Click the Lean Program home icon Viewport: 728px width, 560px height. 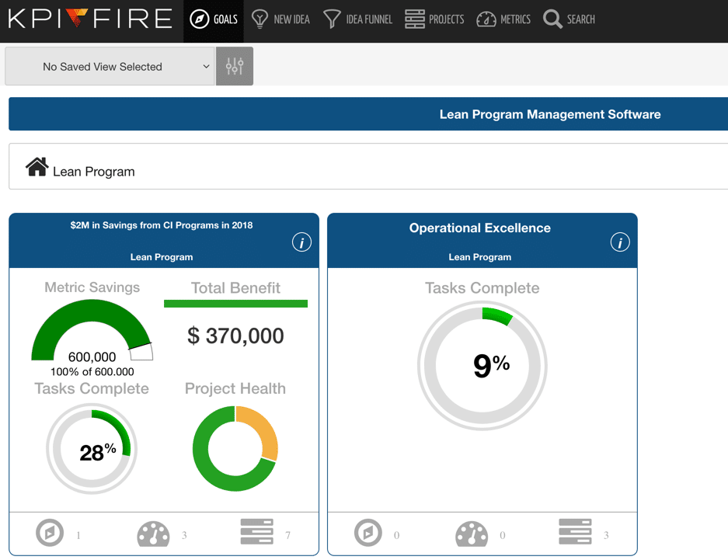(37, 167)
